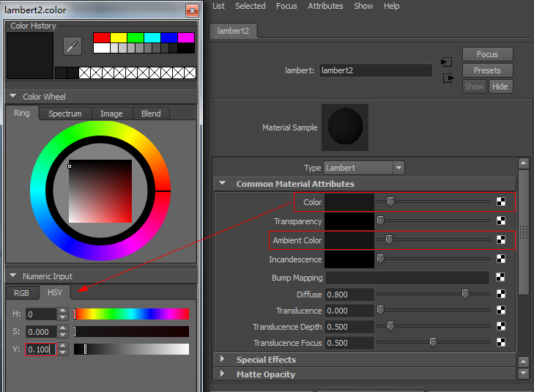Expand the Special Effects section

point(222,358)
